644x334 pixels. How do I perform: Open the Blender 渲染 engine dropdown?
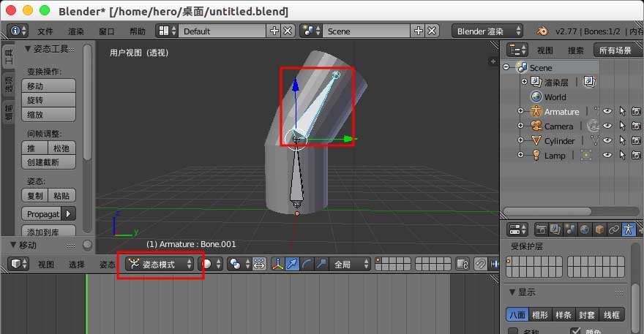click(x=487, y=31)
